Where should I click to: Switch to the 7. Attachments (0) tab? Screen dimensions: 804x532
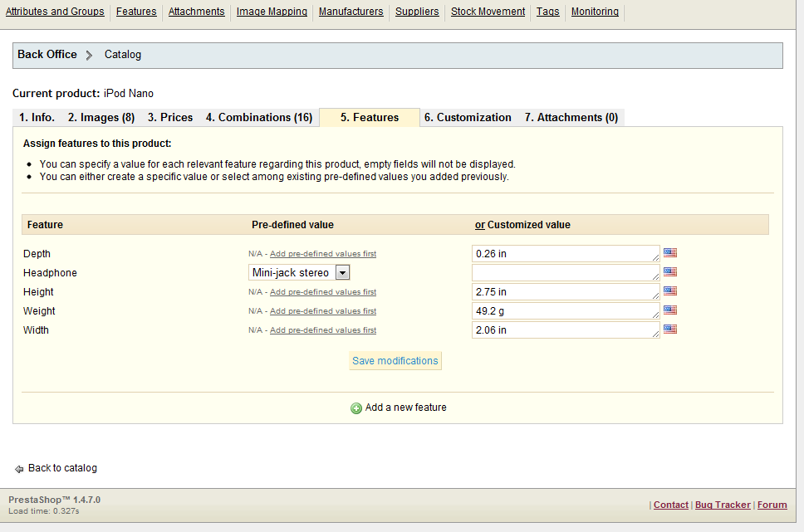pos(571,117)
